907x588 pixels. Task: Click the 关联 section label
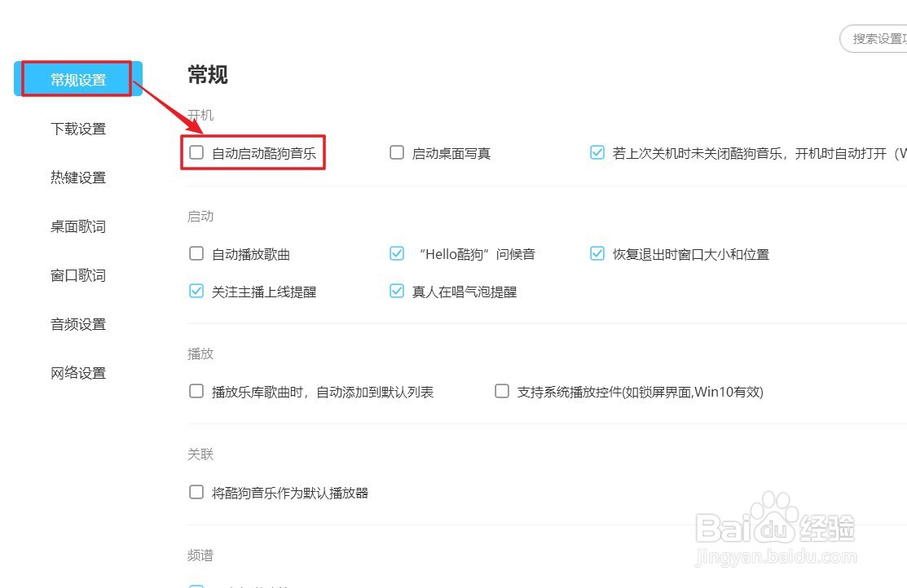[200, 454]
